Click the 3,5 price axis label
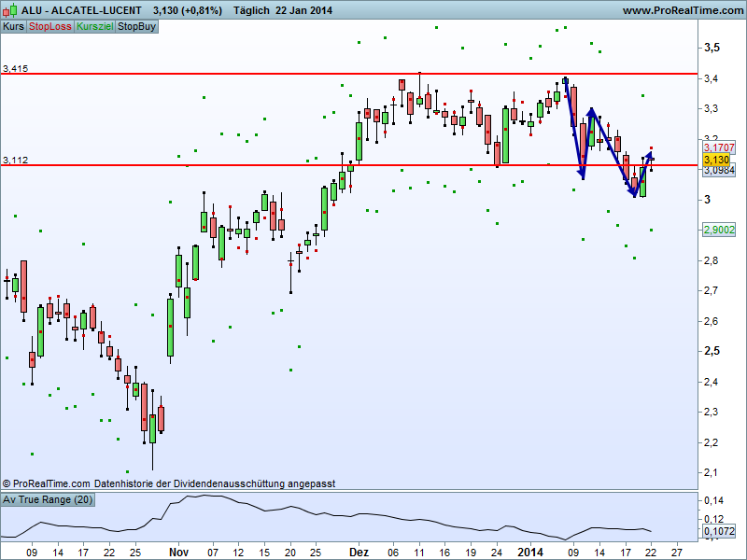This screenshot has width=747, height=560. (x=712, y=48)
